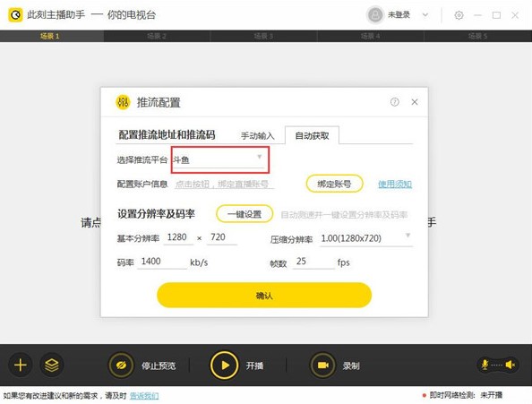This screenshot has width=532, height=404.
Task: Click the resolution height field 720
Action: [x=222, y=237]
